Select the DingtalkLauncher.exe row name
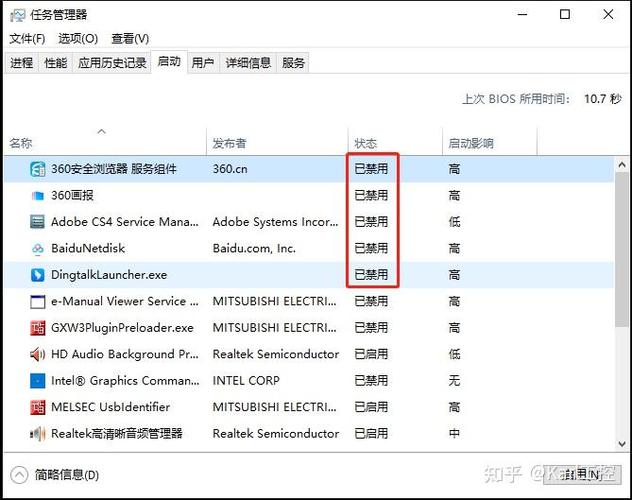The image size is (632, 500). coord(109,275)
